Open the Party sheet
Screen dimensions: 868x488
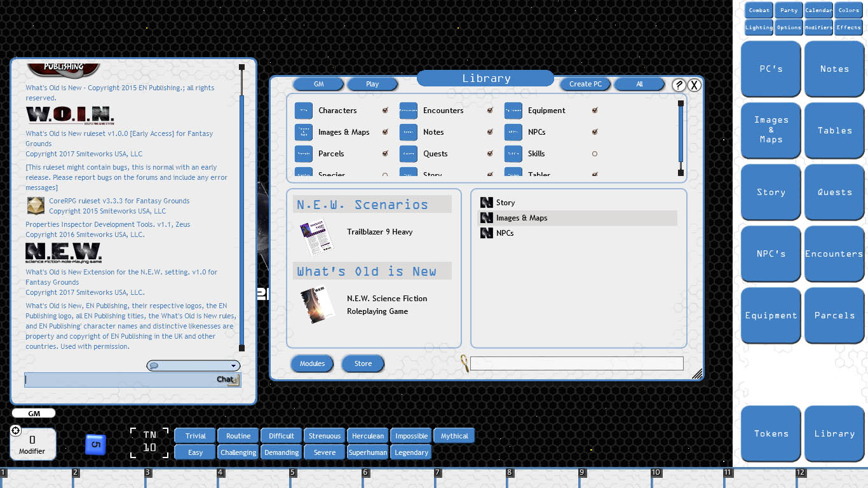pos(789,10)
